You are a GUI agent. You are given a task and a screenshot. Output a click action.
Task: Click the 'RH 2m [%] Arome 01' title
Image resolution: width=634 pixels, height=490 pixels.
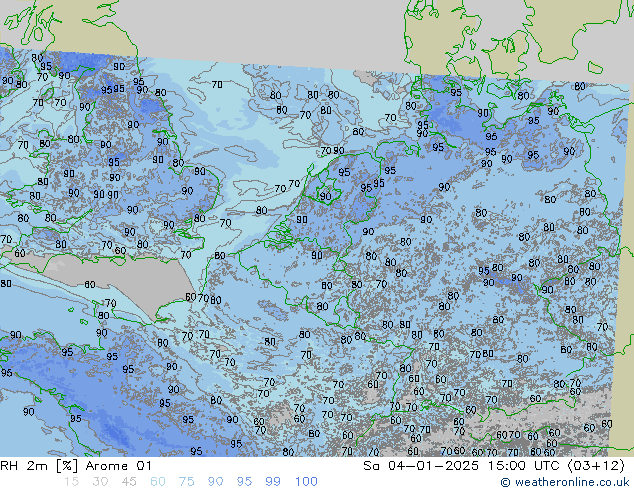coord(76,466)
